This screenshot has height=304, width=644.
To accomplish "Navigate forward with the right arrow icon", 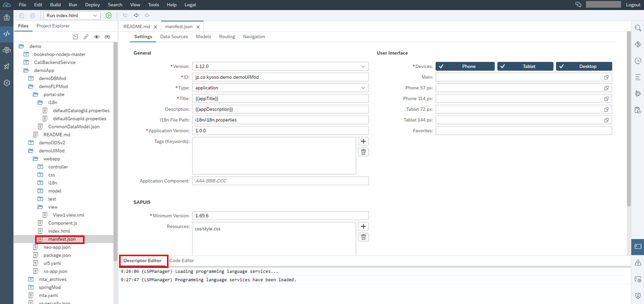I will pos(147,16).
